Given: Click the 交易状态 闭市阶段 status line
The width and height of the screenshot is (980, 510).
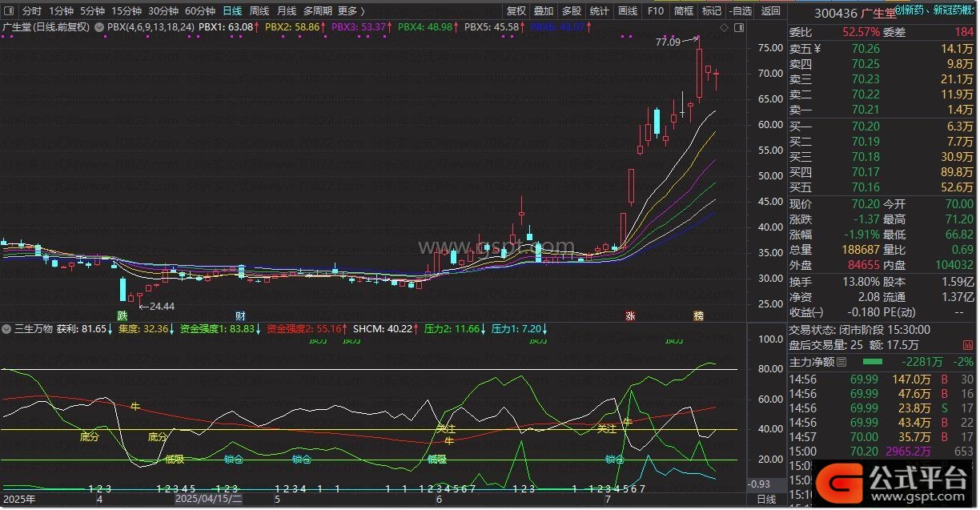Looking at the screenshot, I should click(859, 330).
